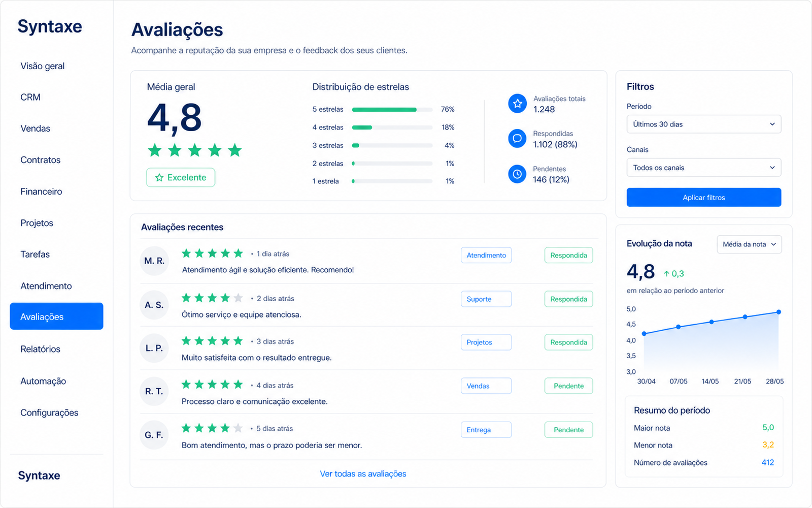Open CRM in the sidebar
This screenshot has width=812, height=508.
tap(30, 97)
